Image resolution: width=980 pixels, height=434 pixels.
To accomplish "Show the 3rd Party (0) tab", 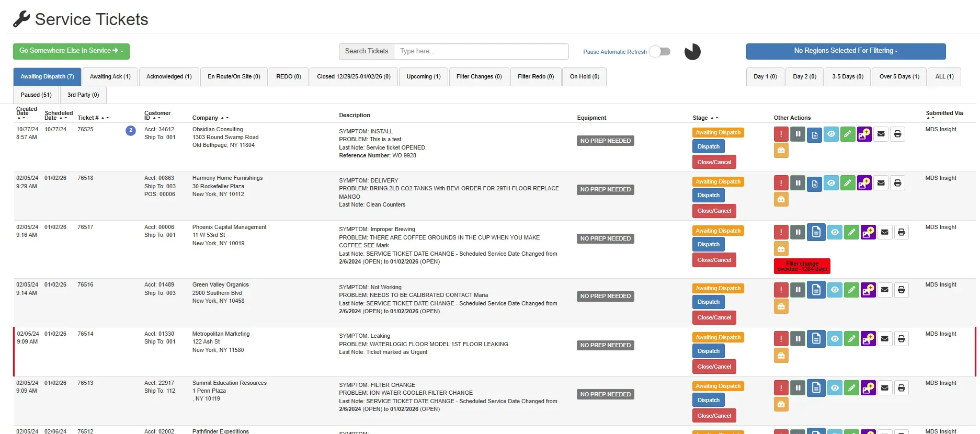I will 83,95.
